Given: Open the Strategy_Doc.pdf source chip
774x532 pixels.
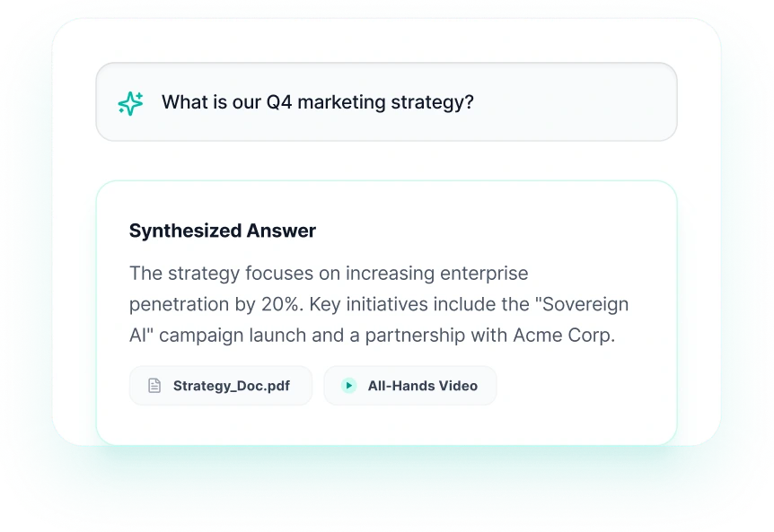Looking at the screenshot, I should (221, 386).
